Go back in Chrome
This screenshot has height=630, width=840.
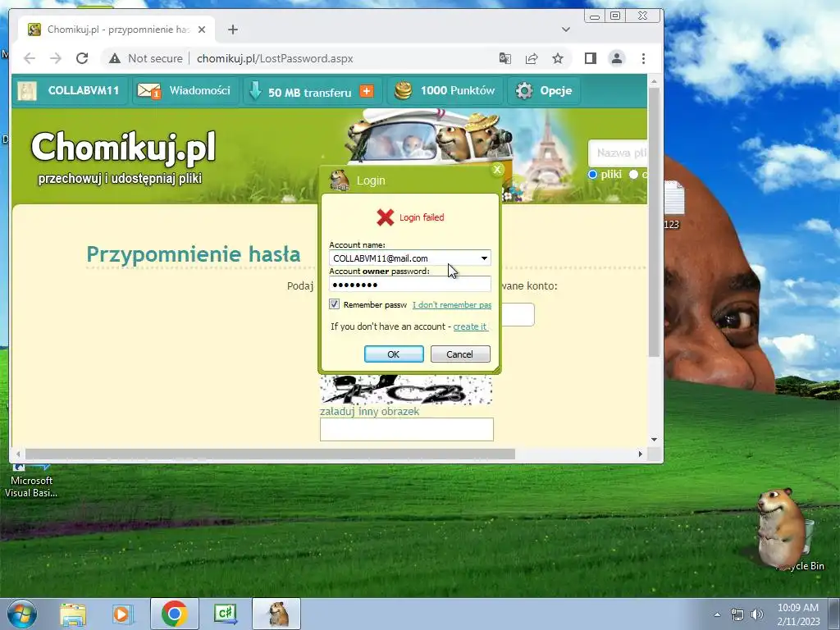(30, 58)
